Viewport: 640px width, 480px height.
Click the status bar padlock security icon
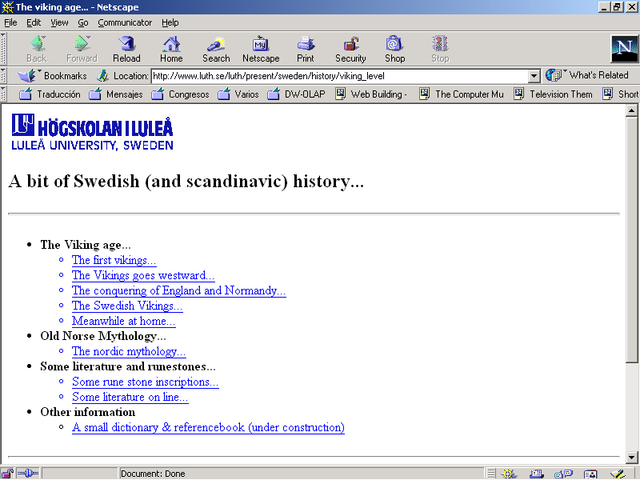[x=7, y=473]
